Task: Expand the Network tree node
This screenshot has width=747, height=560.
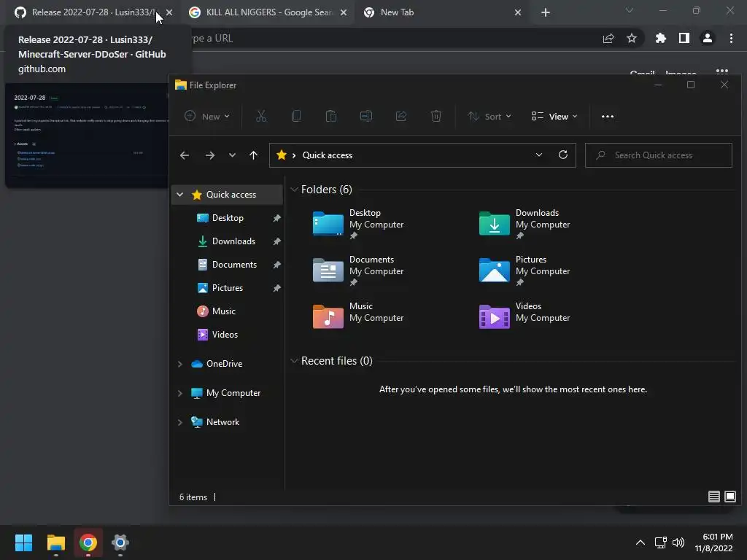Action: 179,422
